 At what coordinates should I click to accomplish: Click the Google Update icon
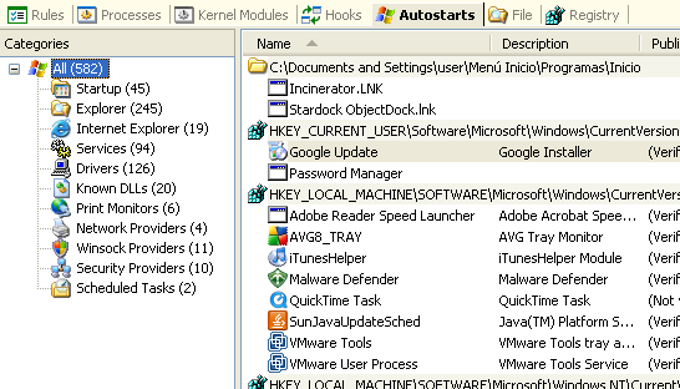tap(278, 152)
